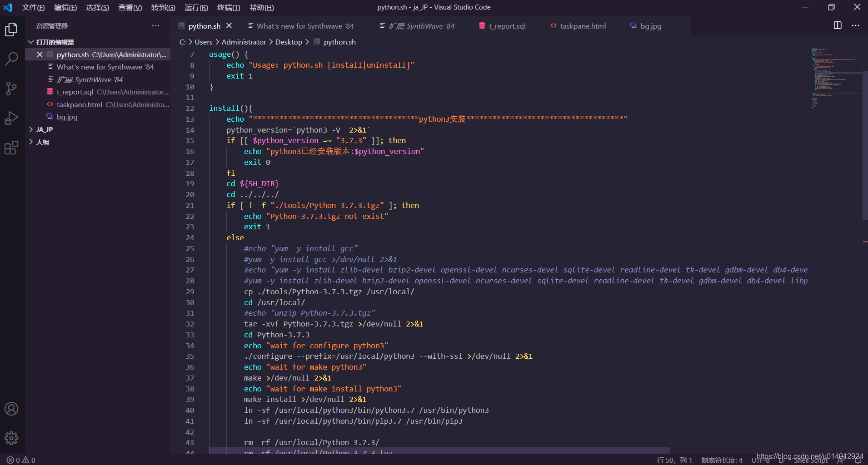
Task: Change encoding via UTF-8 status item
Action: pyautogui.click(x=760, y=460)
